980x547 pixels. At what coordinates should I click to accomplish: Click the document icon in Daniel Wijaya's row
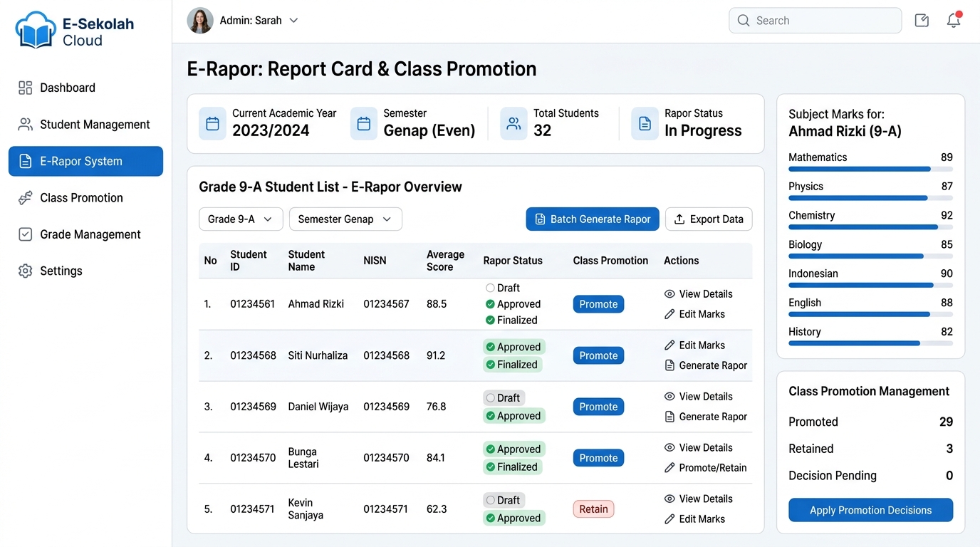pyautogui.click(x=669, y=417)
